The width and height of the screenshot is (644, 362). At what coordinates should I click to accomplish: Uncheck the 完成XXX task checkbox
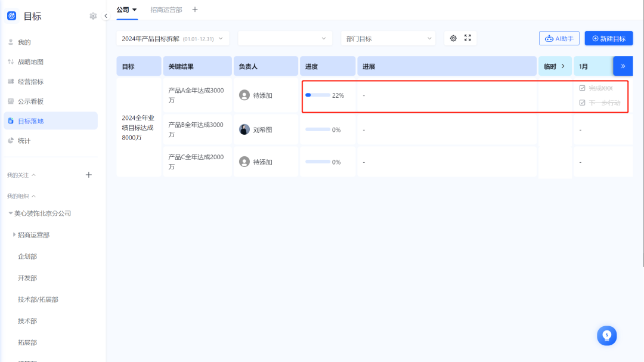coord(582,88)
